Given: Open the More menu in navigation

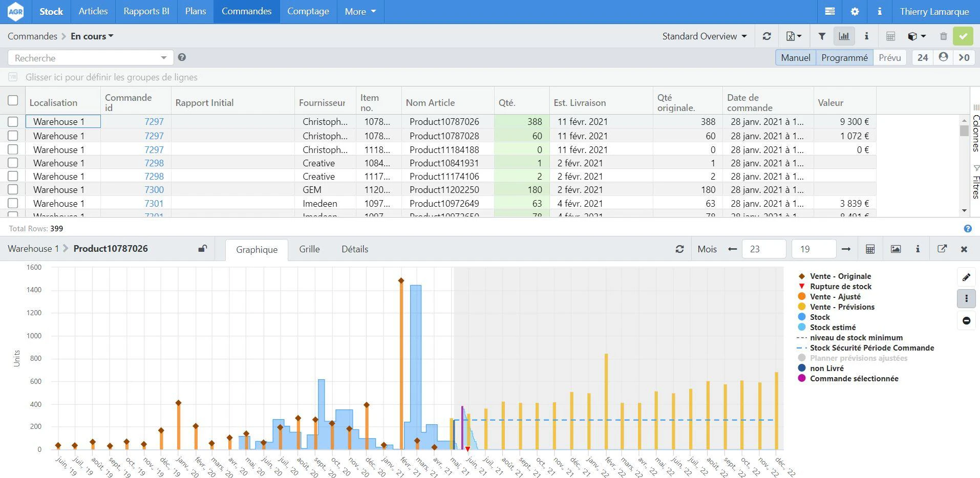Looking at the screenshot, I should click(x=360, y=11).
